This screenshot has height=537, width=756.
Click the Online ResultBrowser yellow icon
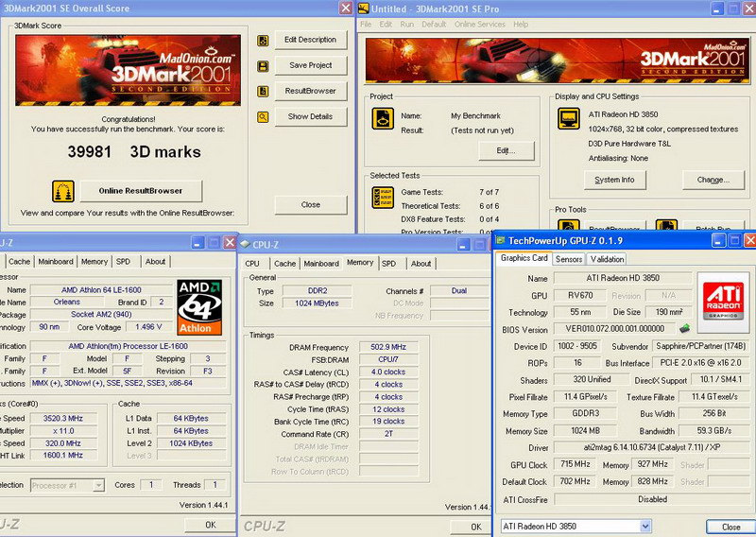click(63, 192)
